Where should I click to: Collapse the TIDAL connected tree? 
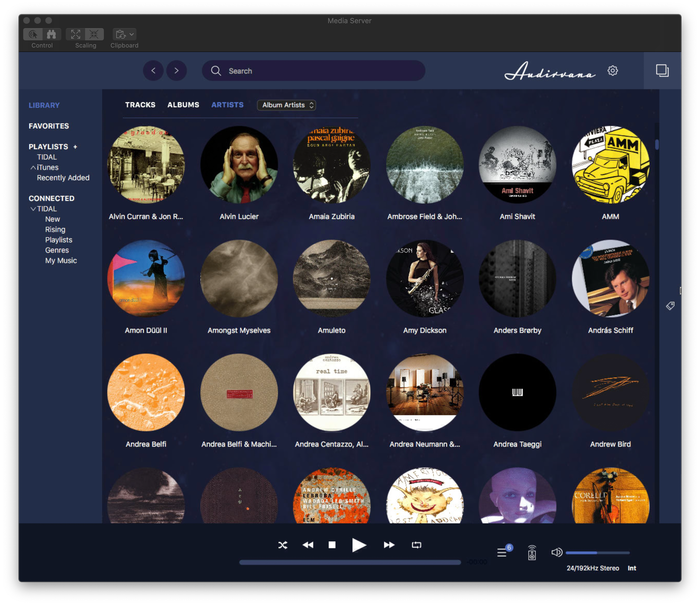(x=33, y=209)
